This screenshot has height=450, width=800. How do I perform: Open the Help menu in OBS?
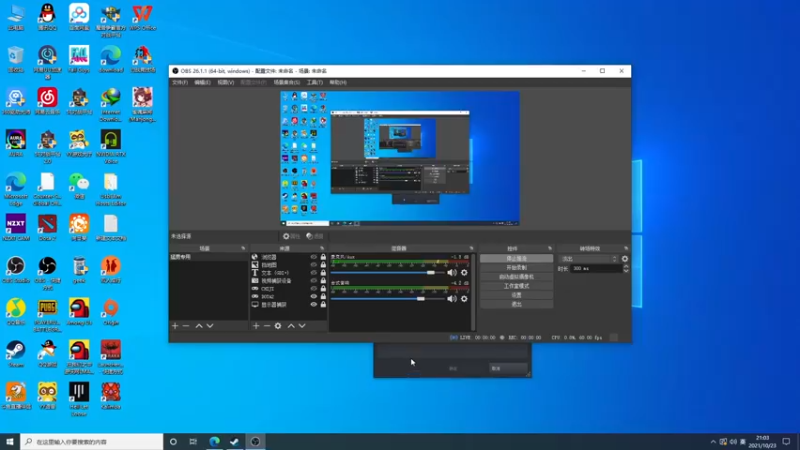pos(338,82)
